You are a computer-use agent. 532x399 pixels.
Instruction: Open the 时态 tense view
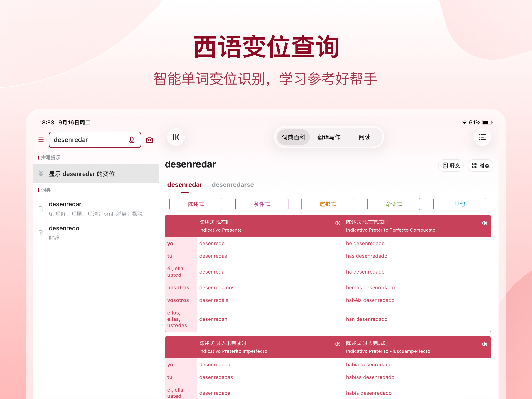480,166
